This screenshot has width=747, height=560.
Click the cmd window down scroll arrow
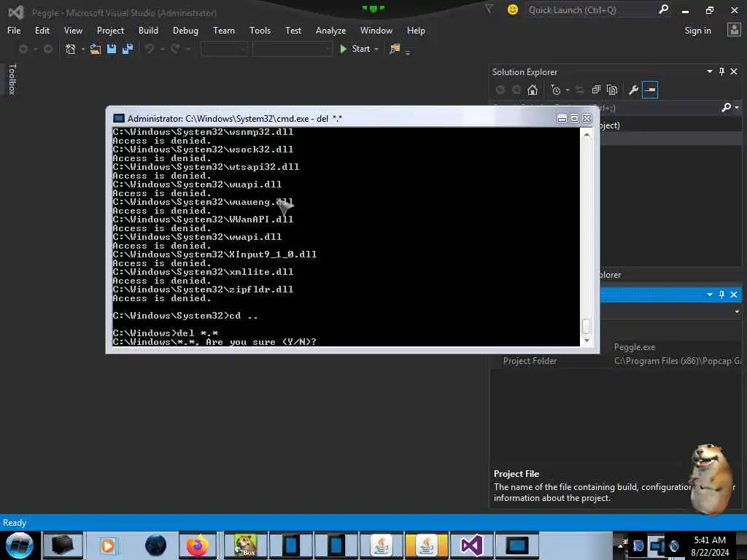pyautogui.click(x=587, y=341)
